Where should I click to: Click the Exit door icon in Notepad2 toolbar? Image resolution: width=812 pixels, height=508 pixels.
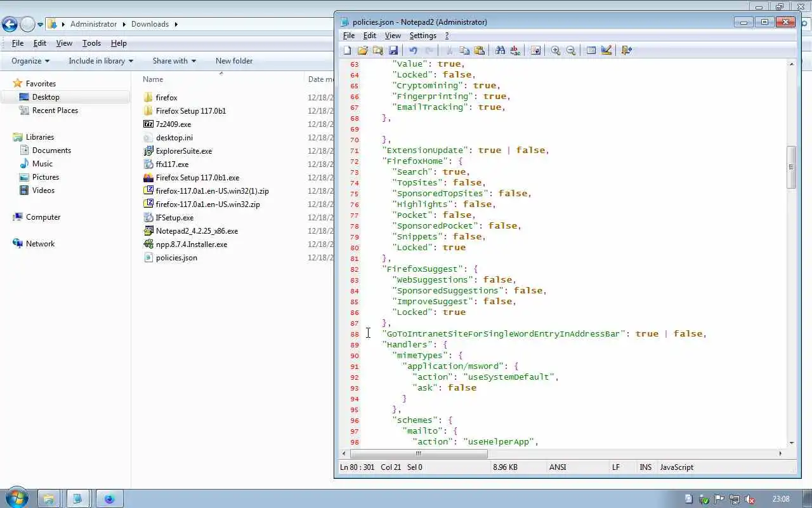tap(627, 50)
